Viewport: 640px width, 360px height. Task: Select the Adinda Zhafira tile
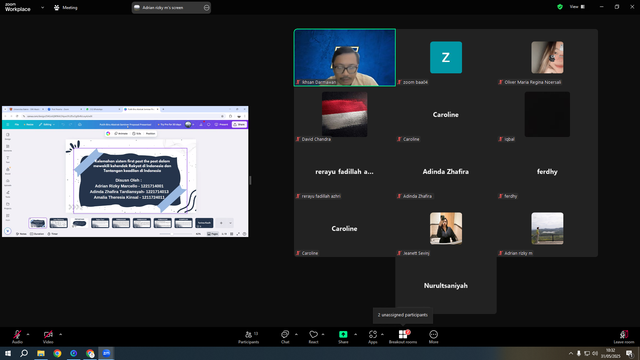coord(446,172)
